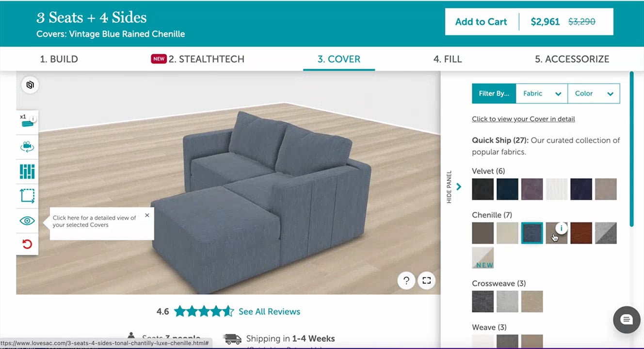Select the rust orange Chenille swatch

(581, 233)
